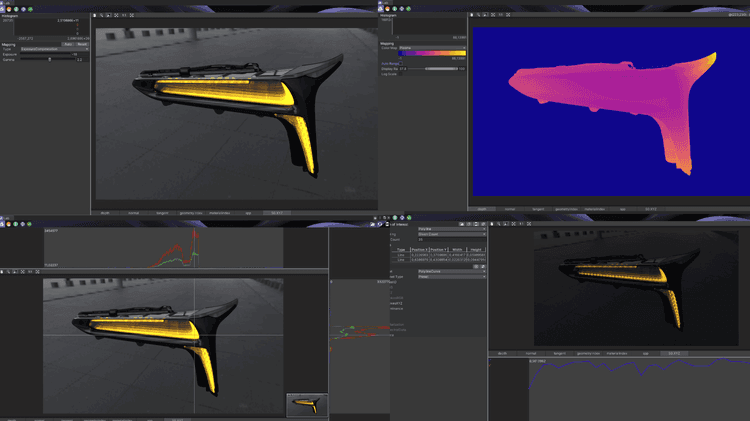
Task: Click the Width column header in ROI table
Action: click(x=457, y=250)
